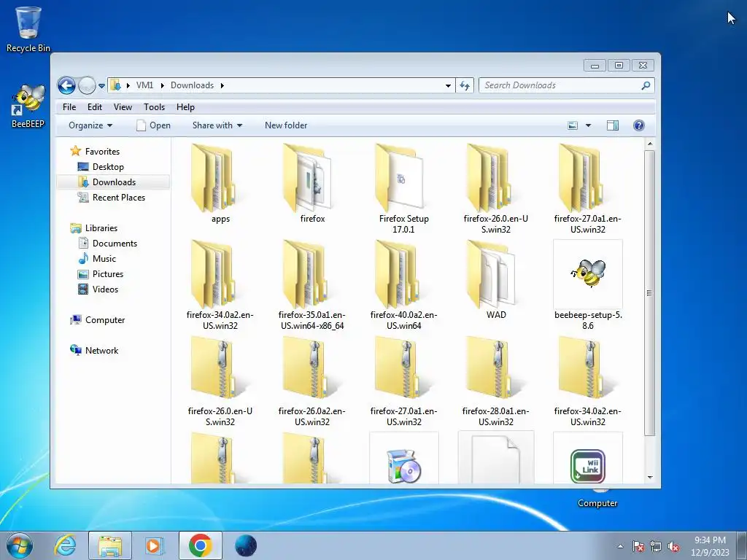The width and height of the screenshot is (747, 560).
Task: Select Recent Places in navigation pane
Action: (118, 198)
